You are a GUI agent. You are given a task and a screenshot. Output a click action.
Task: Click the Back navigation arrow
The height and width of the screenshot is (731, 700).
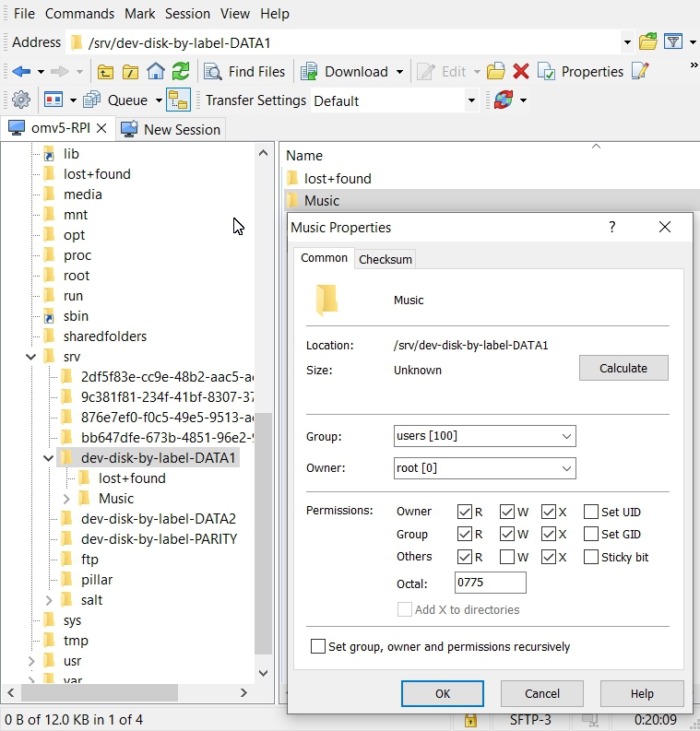click(x=20, y=72)
